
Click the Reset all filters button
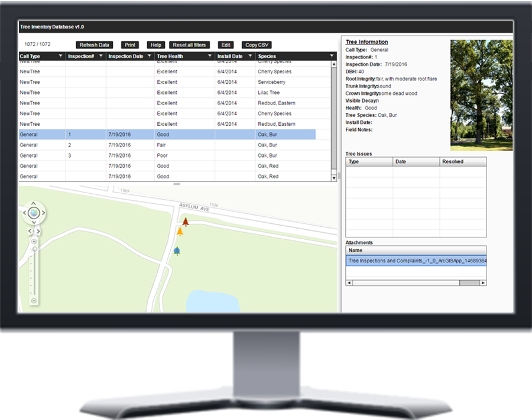189,45
